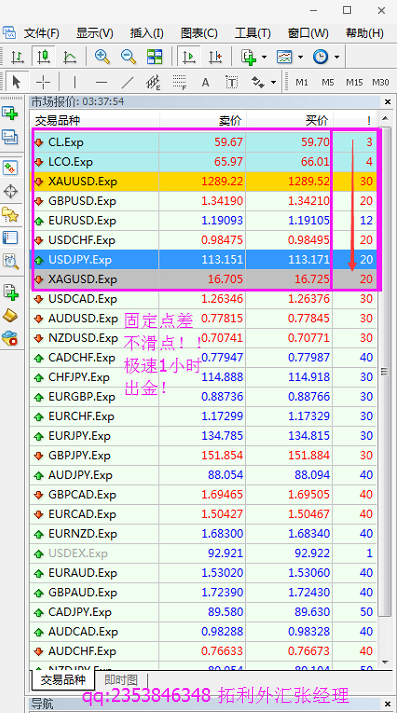Select the Zoom In magnifier icon

(x=103, y=57)
